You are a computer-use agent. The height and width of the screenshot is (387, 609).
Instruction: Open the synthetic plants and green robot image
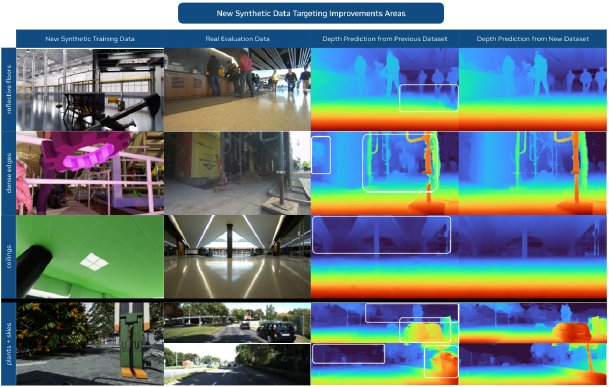pos(90,343)
